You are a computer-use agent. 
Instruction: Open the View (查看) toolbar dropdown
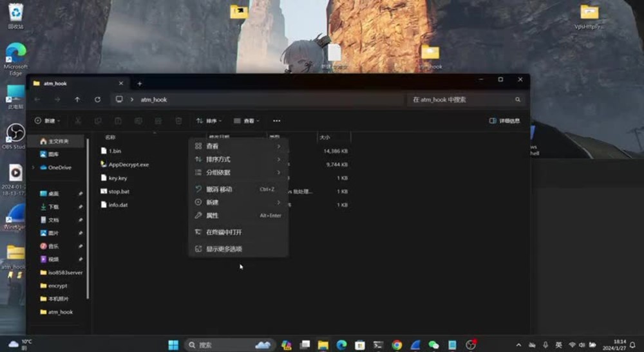click(247, 120)
